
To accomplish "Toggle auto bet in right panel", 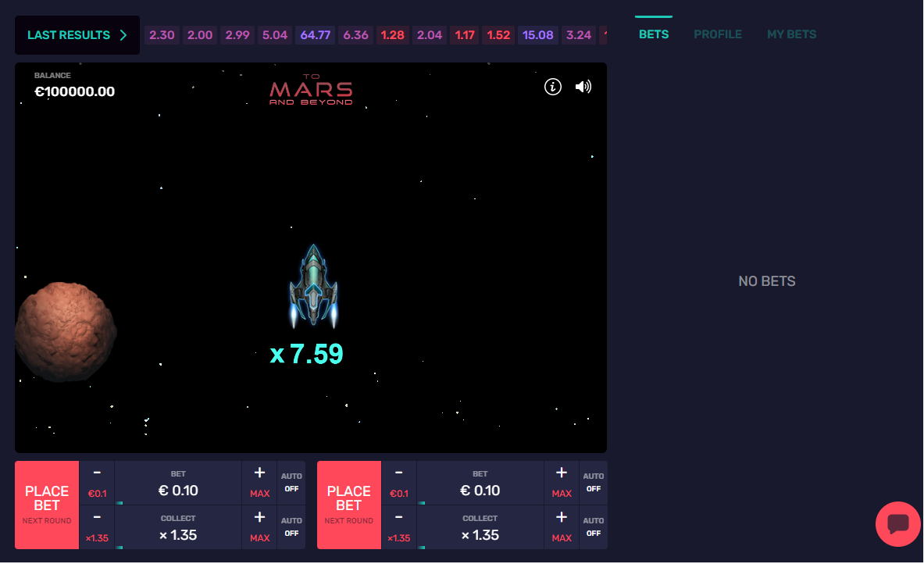I will [594, 482].
